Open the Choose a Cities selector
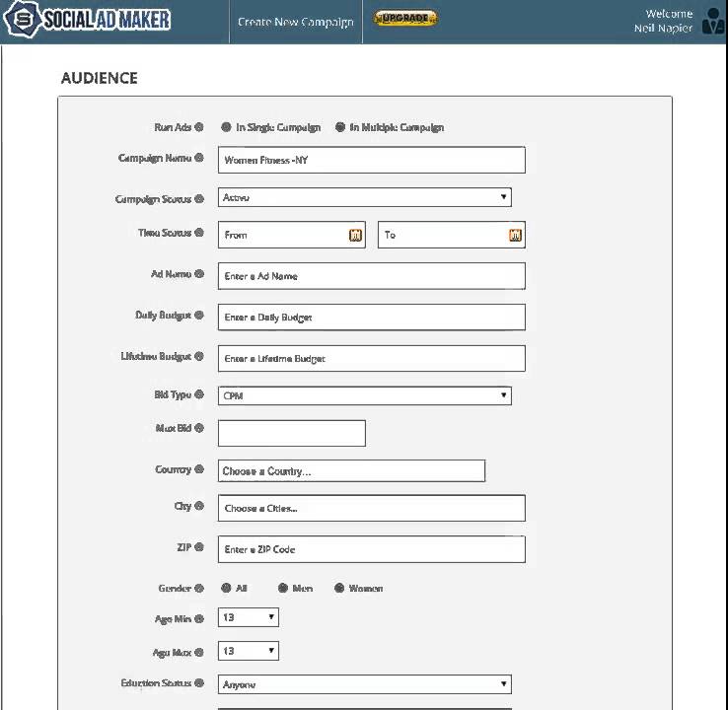 tap(372, 508)
